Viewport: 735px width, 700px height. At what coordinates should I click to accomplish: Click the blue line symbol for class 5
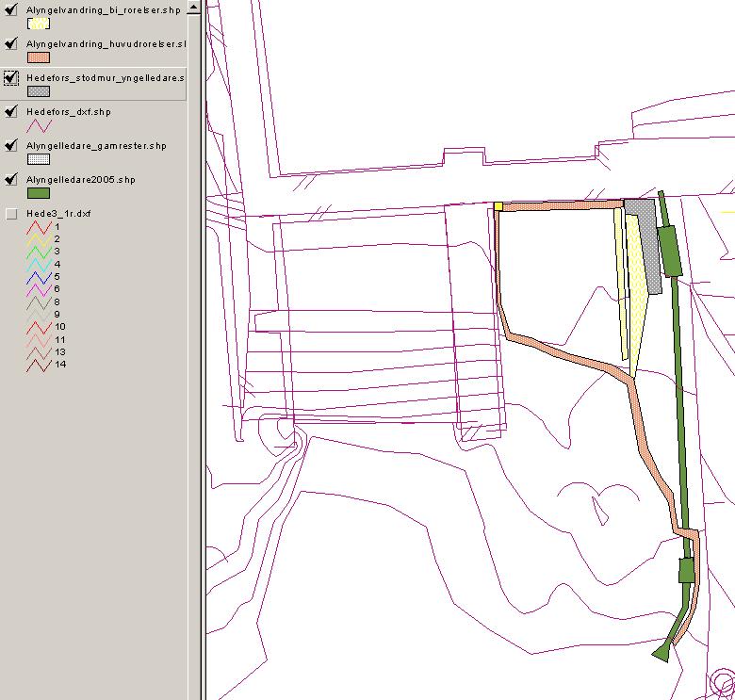coord(39,277)
